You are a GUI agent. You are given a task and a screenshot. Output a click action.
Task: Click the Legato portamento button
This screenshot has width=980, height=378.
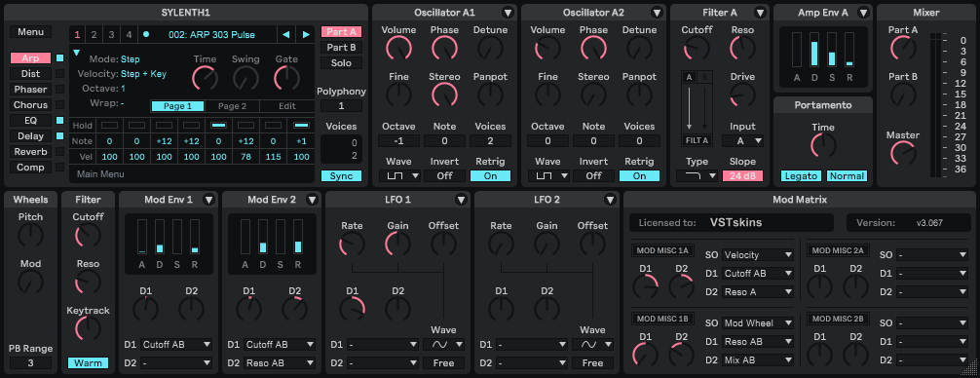(x=801, y=176)
